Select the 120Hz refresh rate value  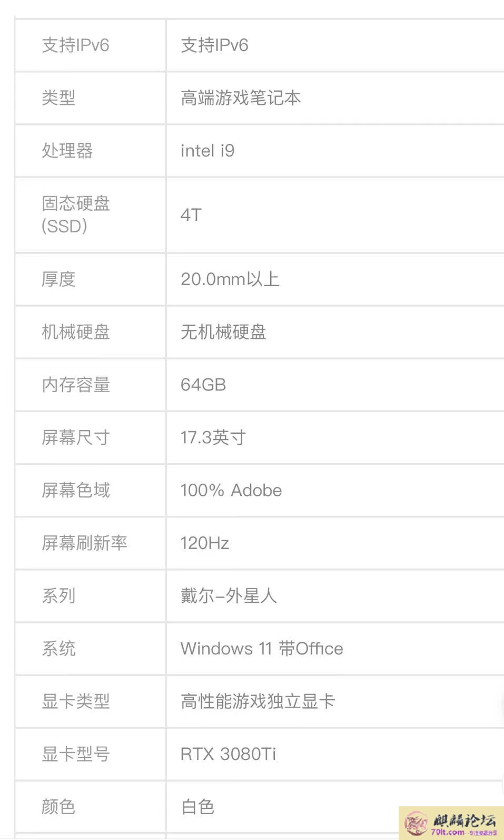coord(205,543)
